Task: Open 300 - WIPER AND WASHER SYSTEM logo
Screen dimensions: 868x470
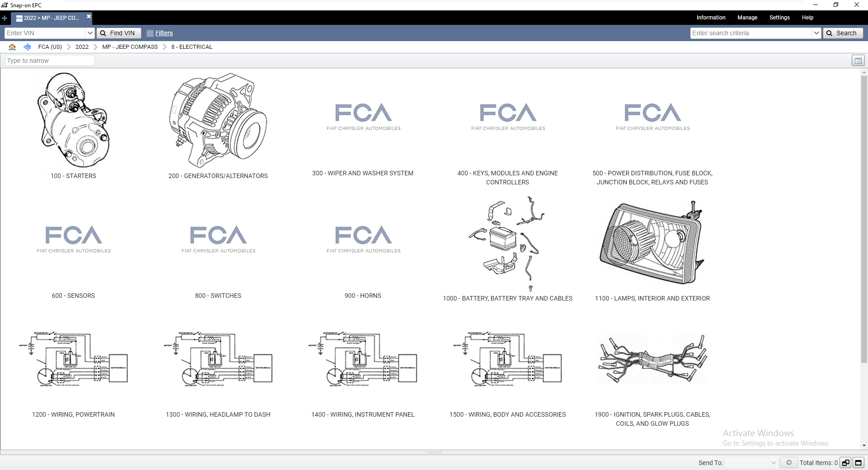Action: (363, 117)
